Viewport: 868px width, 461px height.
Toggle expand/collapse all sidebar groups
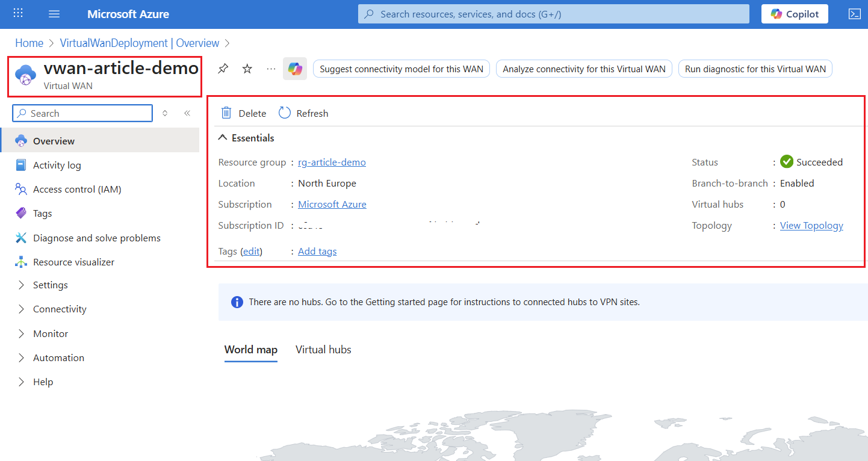[165, 113]
